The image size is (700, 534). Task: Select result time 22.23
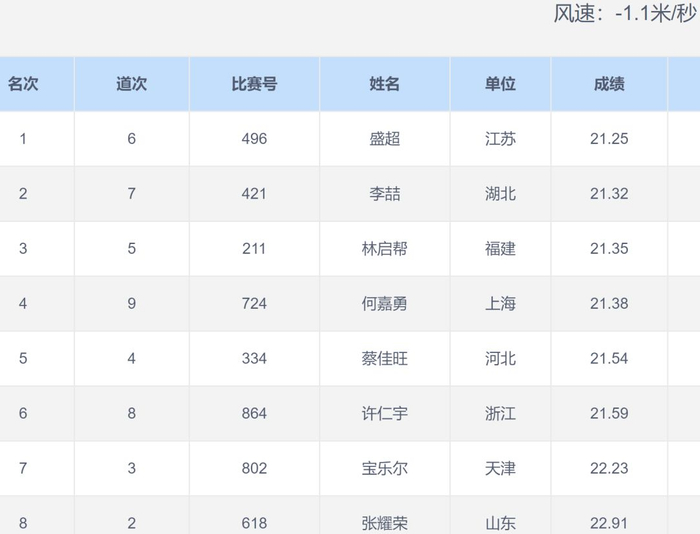(x=609, y=468)
